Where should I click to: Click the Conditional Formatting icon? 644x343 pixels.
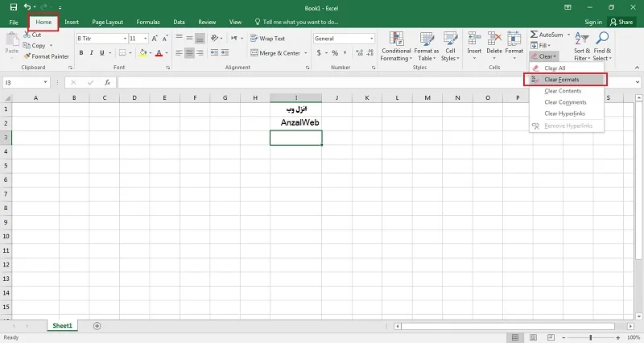tap(396, 38)
